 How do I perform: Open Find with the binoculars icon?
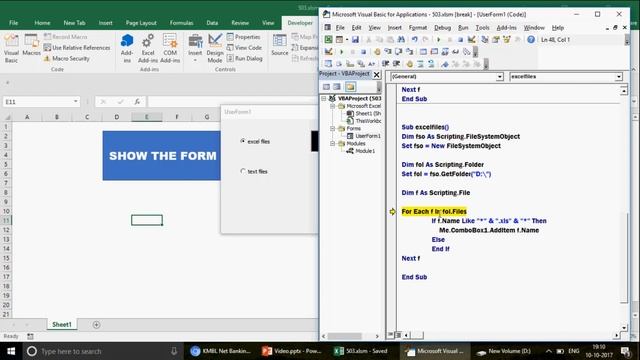click(x=401, y=40)
